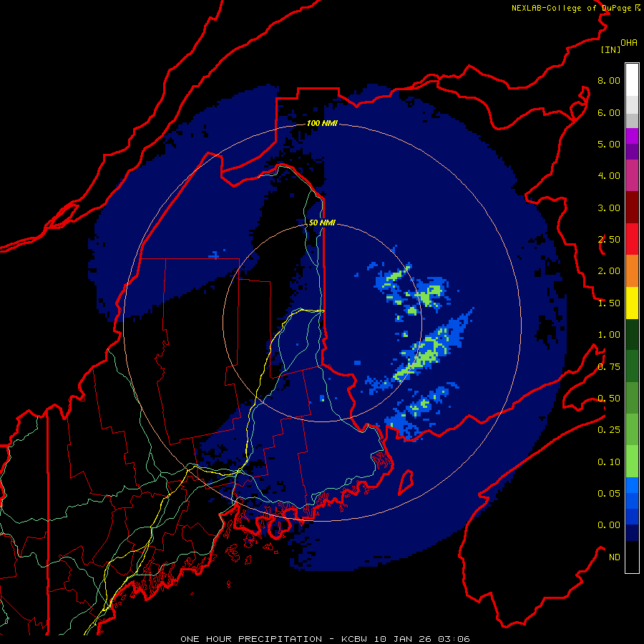
Task: Click the 1.50 legend value
Action: 609,303
